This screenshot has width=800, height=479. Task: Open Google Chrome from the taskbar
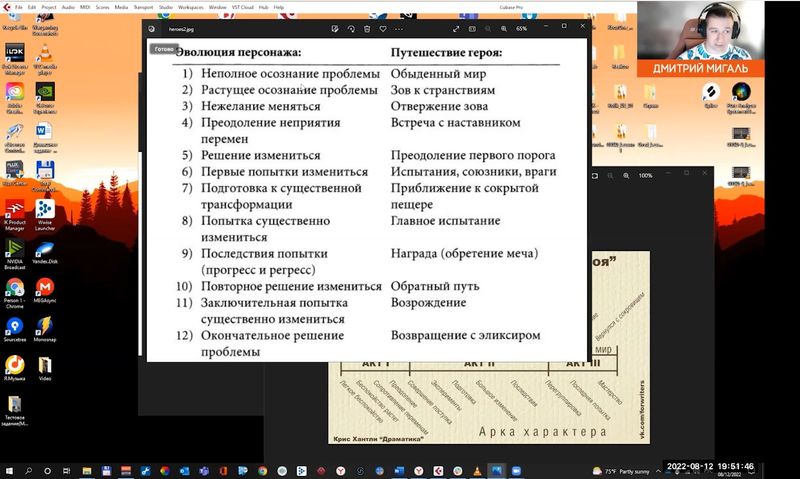(x=262, y=471)
